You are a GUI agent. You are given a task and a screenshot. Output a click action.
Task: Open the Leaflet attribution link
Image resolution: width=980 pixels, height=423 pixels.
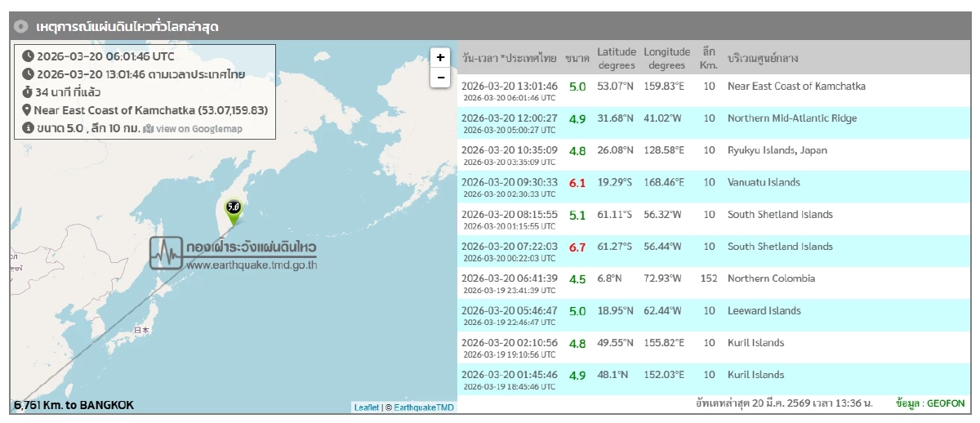366,407
